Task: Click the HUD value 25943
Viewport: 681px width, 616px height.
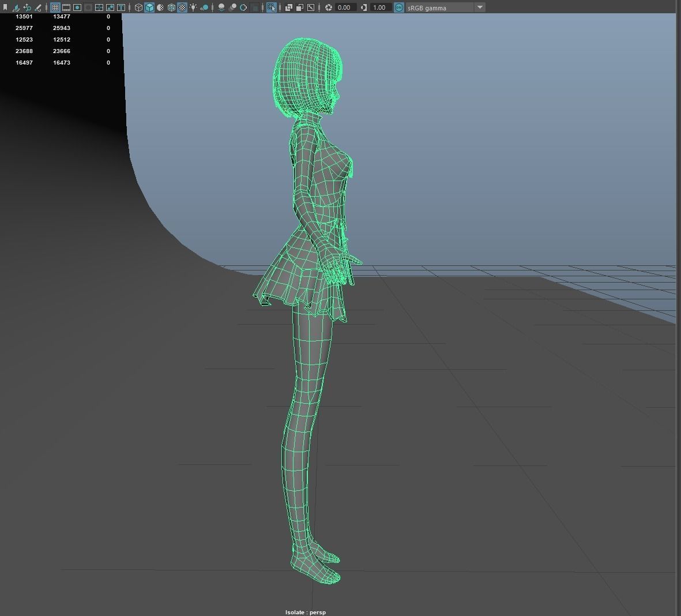Action: pyautogui.click(x=61, y=28)
